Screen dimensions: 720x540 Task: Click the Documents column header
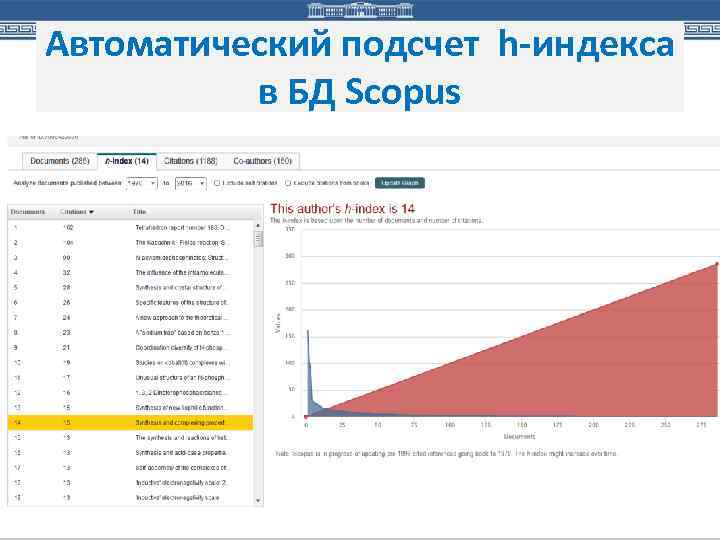(x=28, y=212)
